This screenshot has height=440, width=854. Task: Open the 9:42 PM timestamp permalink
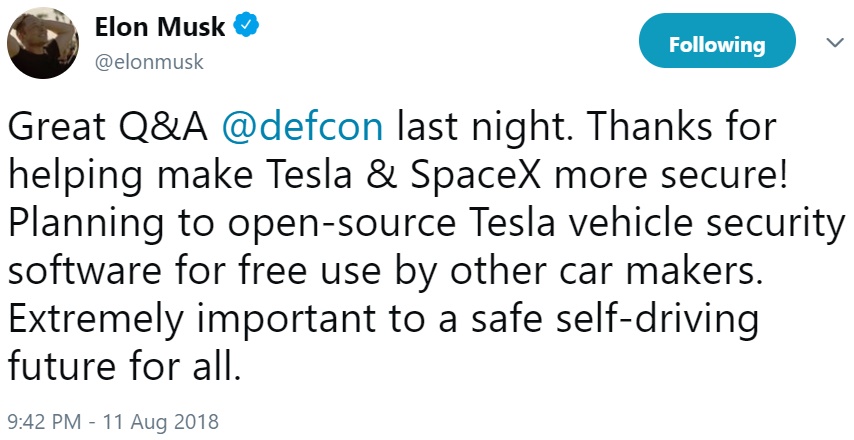pyautogui.click(x=45, y=422)
